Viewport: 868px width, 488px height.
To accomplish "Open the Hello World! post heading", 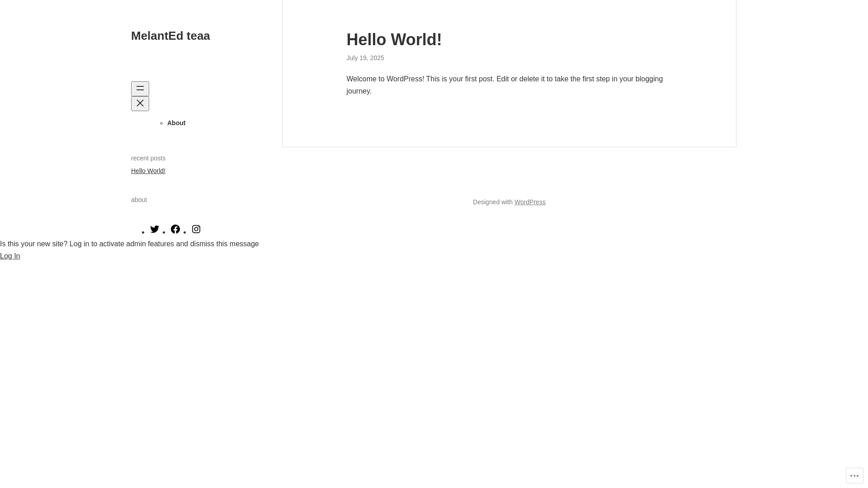I will point(394,39).
